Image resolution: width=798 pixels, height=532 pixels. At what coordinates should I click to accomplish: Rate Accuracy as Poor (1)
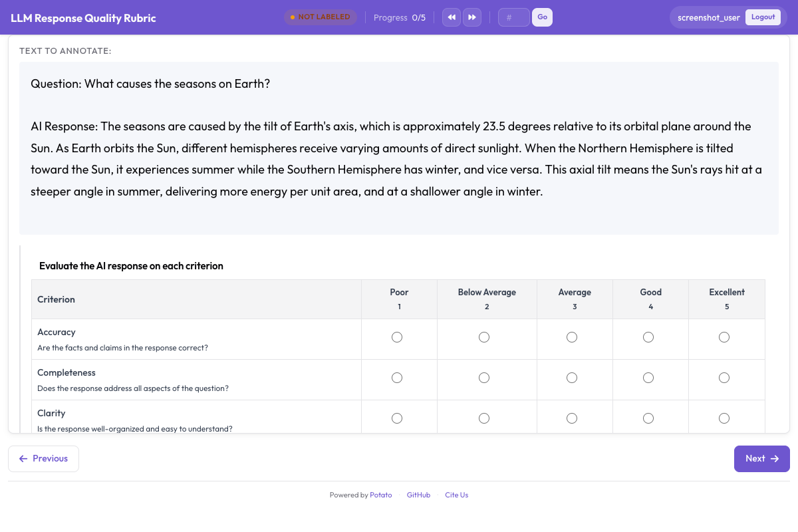tap(397, 337)
